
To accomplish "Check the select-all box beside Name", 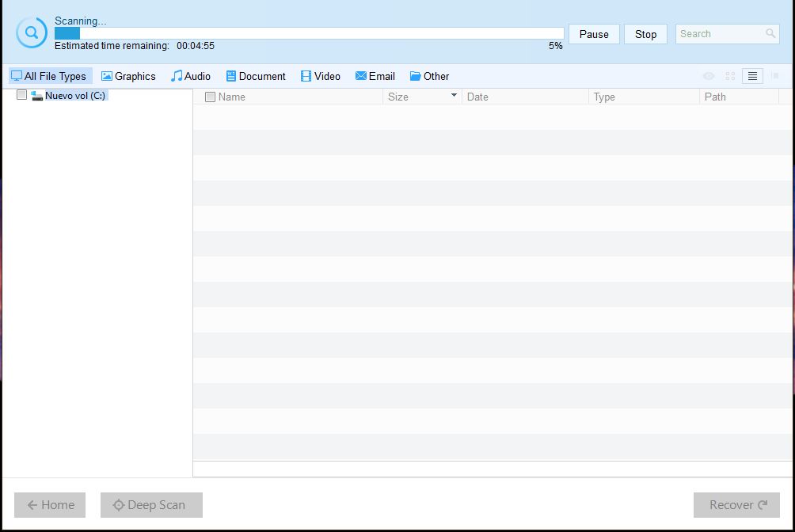I will tap(210, 96).
